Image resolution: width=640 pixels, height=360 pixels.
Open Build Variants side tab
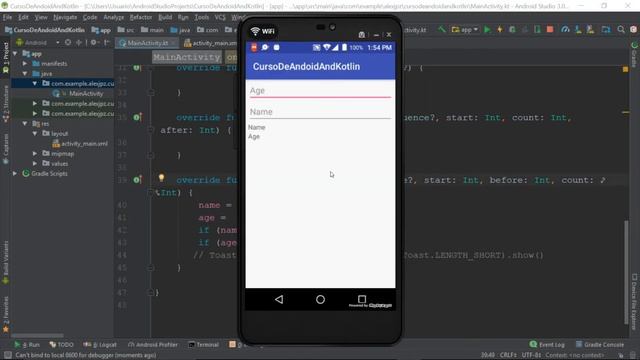pyautogui.click(x=6, y=261)
